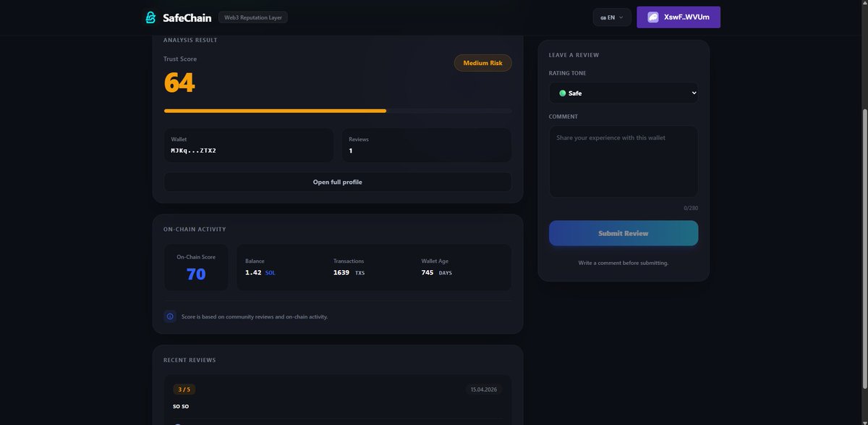Screen dimensions: 868x425
Task: Click the orange 3/5 rating badge
Action: pos(184,389)
